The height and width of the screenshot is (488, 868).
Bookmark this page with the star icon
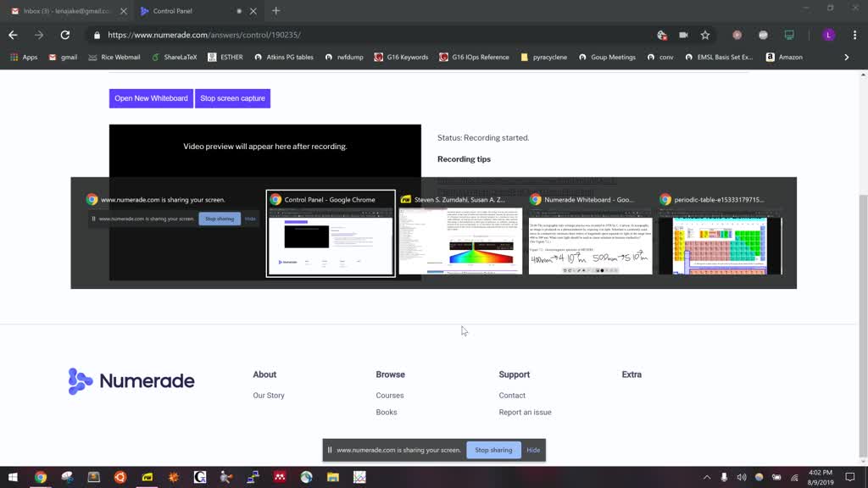(704, 35)
